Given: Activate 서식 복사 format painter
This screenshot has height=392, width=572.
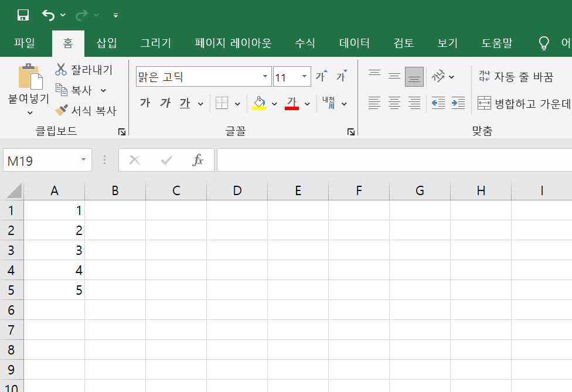Looking at the screenshot, I should click(86, 111).
